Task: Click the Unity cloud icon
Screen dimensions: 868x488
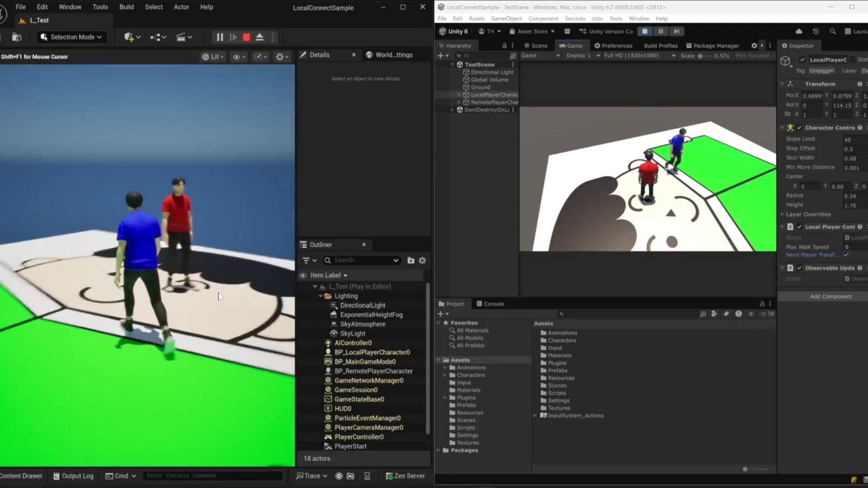Action: click(799, 31)
